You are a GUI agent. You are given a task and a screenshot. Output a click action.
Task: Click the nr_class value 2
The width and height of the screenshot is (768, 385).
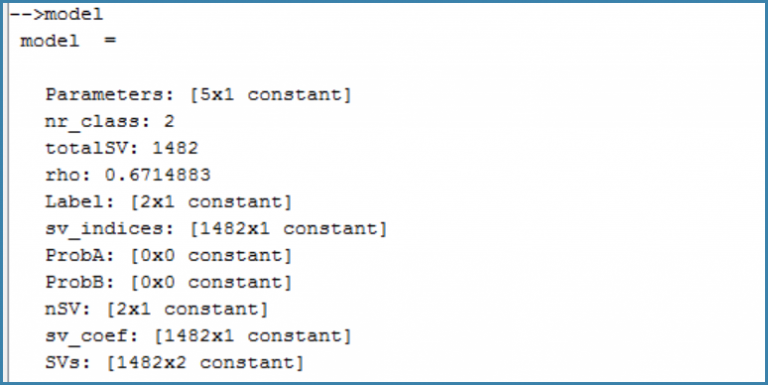tap(169, 121)
